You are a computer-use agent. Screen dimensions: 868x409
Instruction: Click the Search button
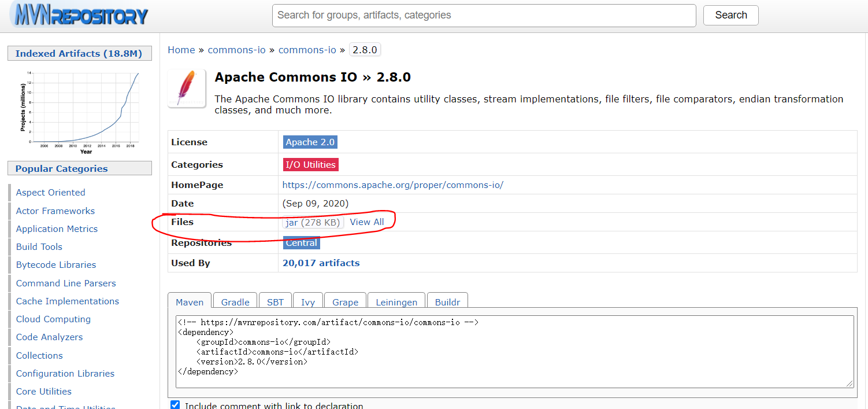click(730, 16)
